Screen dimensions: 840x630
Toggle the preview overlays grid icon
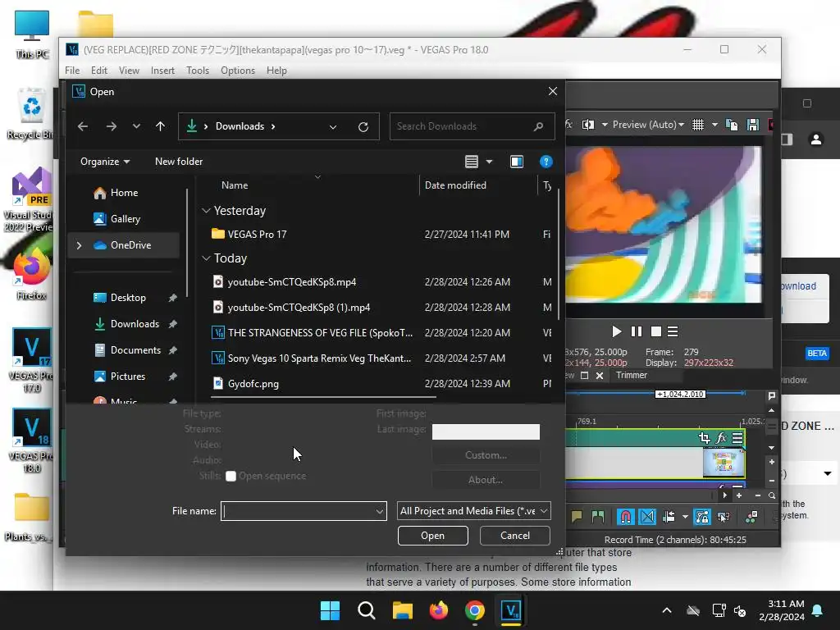[x=698, y=125]
